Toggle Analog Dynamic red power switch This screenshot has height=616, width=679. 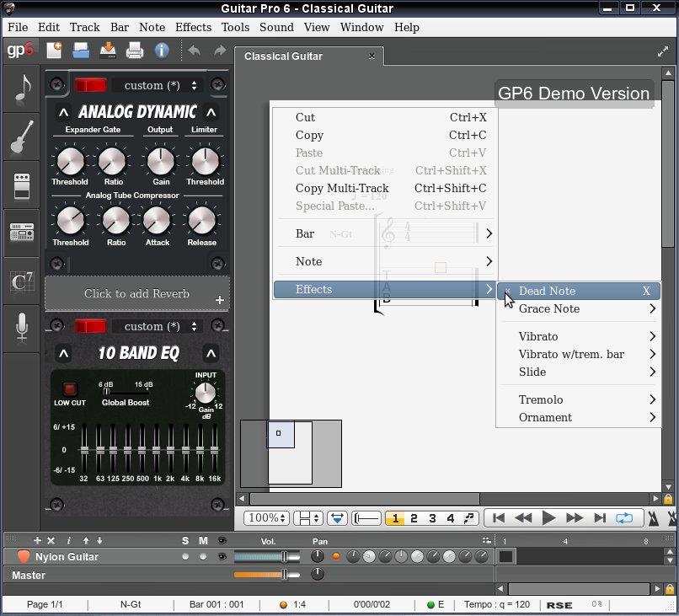(90, 85)
